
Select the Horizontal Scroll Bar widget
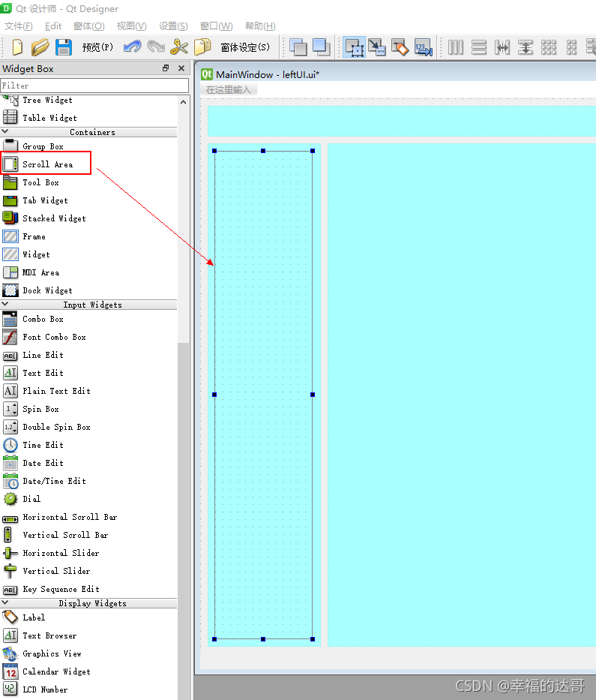tap(70, 517)
